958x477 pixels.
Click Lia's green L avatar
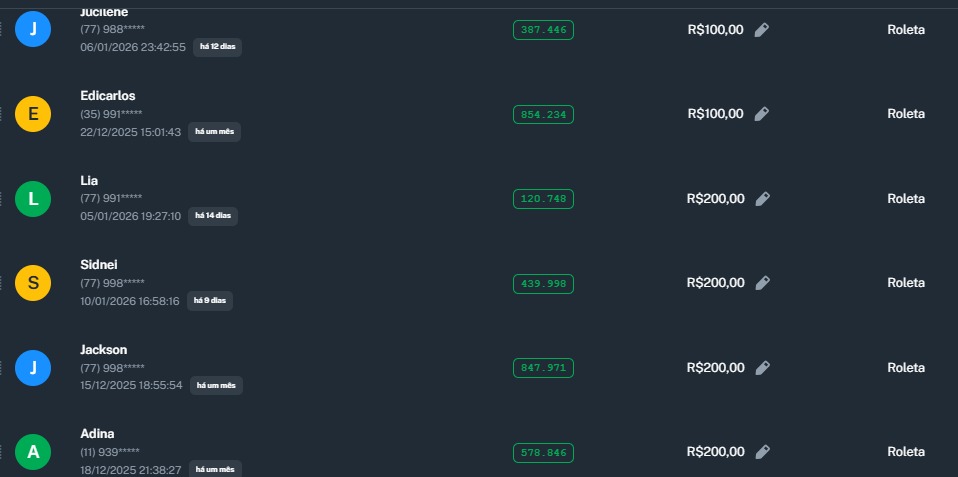[33, 199]
